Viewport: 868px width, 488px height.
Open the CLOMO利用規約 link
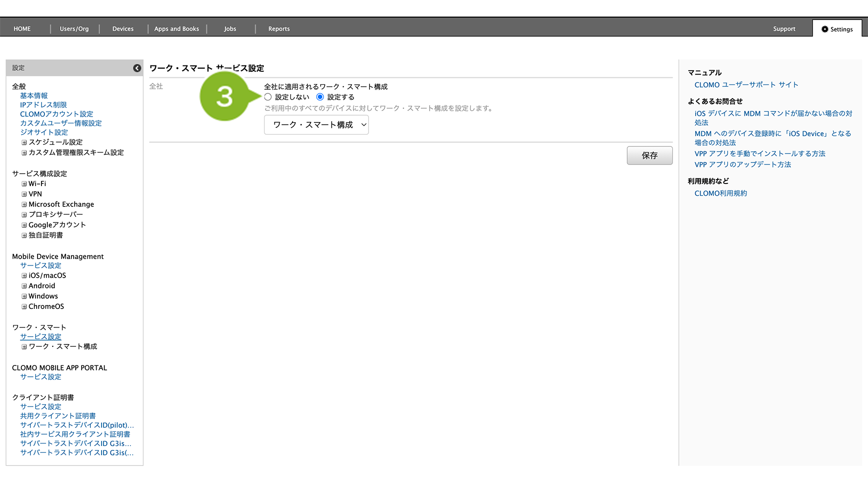tap(721, 193)
